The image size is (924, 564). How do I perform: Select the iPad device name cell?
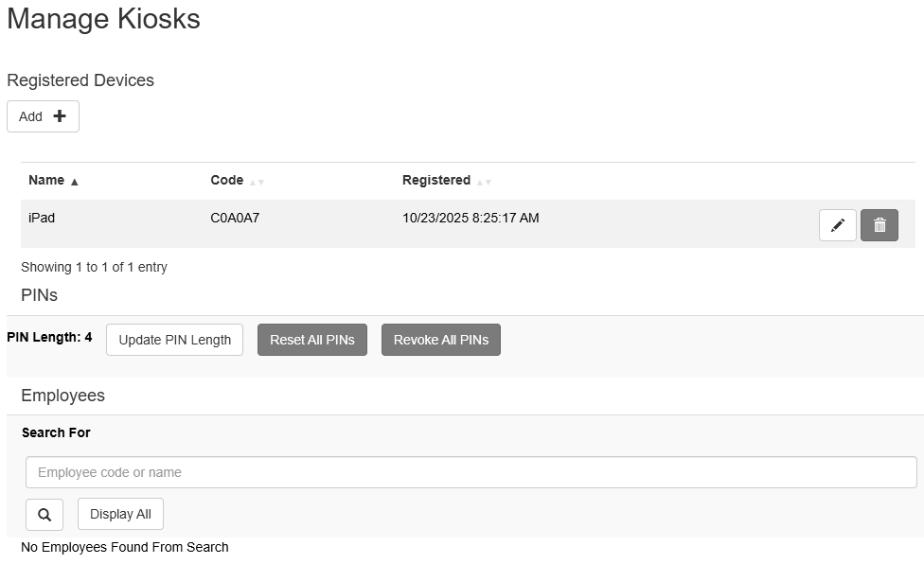tap(42, 218)
